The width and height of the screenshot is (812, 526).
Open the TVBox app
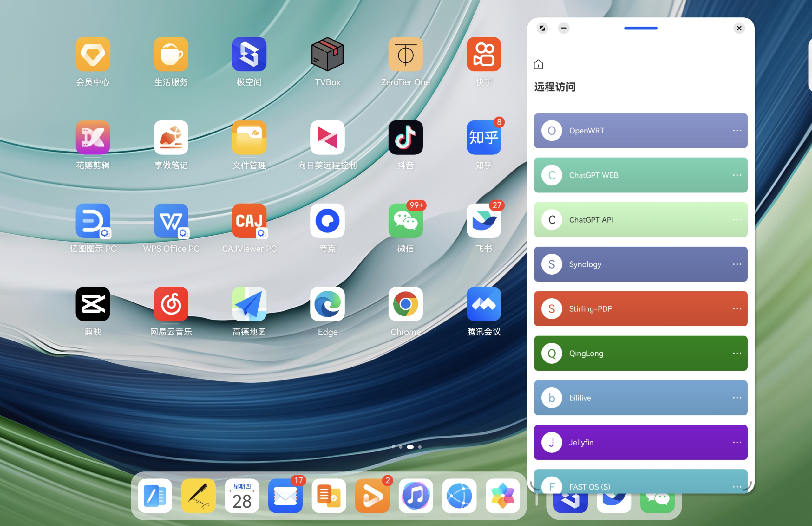tap(327, 55)
